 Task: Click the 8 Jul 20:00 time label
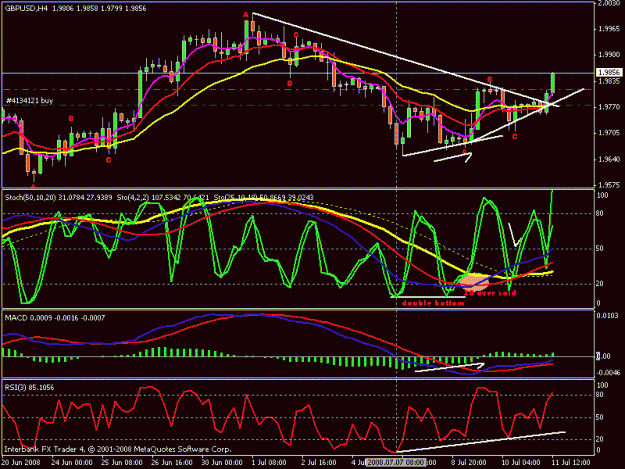468,463
